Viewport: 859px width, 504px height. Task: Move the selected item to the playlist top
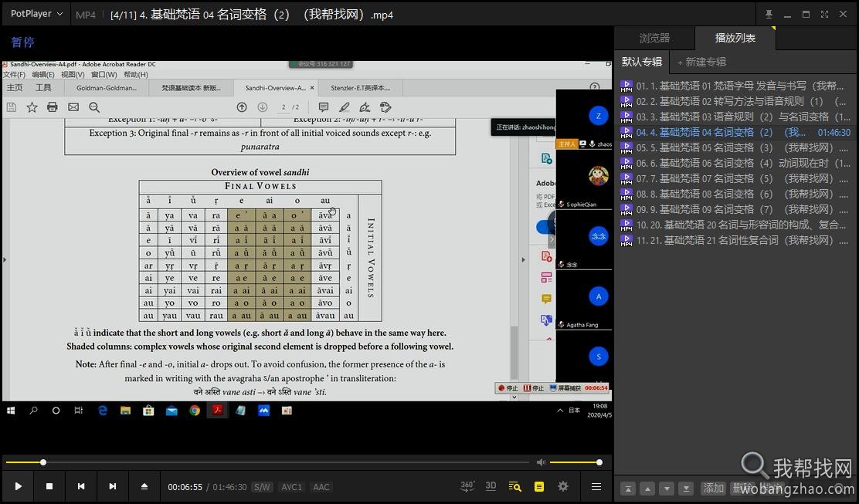click(628, 488)
